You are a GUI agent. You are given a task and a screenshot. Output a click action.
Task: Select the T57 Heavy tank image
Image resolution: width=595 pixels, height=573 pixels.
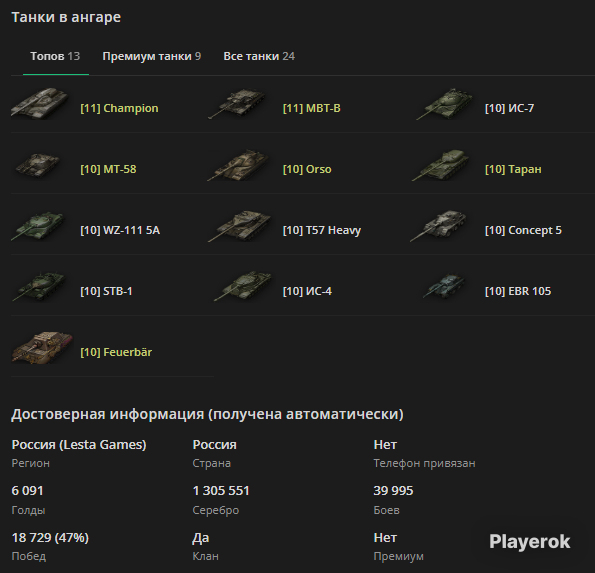coord(239,226)
